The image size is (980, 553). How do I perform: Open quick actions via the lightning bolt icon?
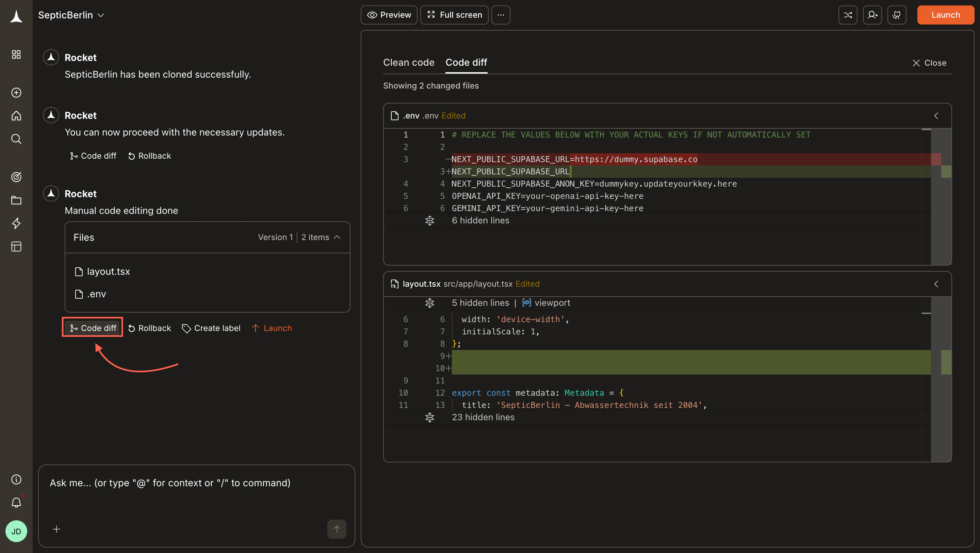[x=16, y=224]
